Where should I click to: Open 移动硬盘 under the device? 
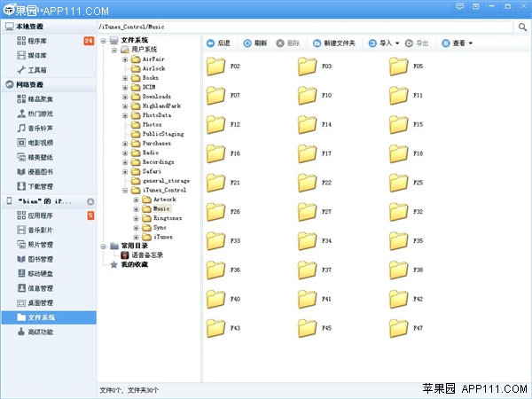pyautogui.click(x=49, y=274)
